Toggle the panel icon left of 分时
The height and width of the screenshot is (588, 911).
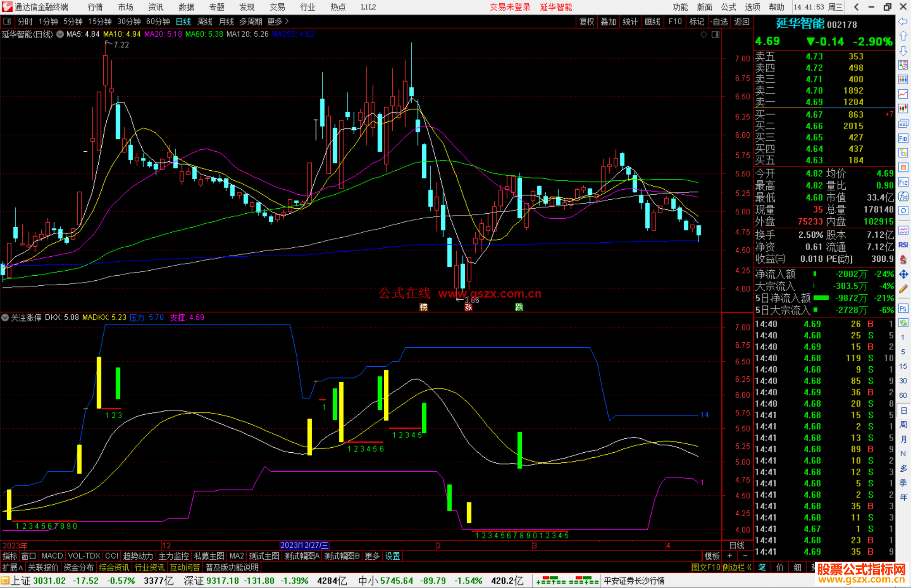click(x=7, y=21)
